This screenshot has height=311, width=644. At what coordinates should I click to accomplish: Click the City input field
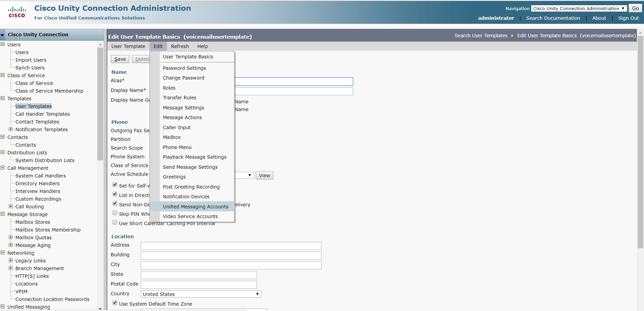[x=231, y=265]
